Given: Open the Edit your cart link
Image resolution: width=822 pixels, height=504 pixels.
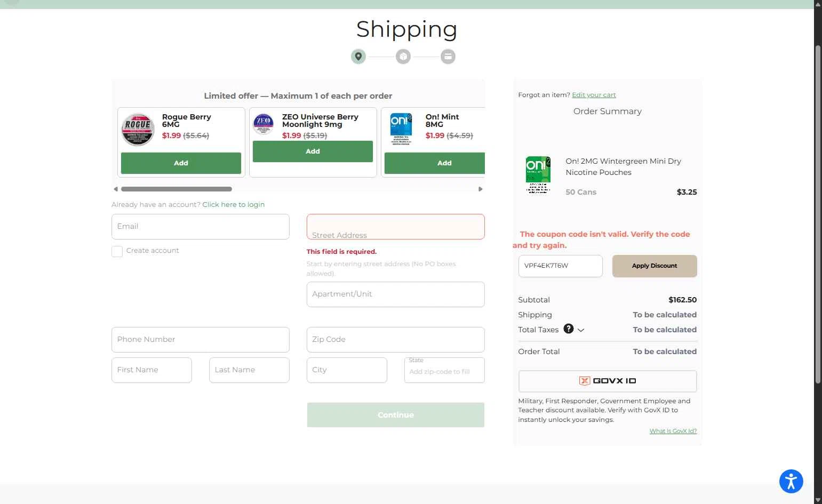Looking at the screenshot, I should (x=594, y=95).
